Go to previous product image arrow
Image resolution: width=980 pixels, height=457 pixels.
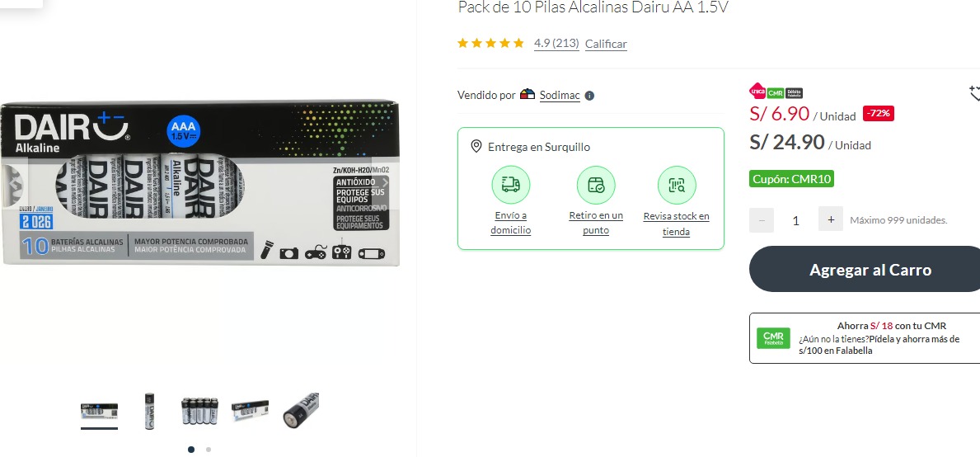[x=14, y=182]
